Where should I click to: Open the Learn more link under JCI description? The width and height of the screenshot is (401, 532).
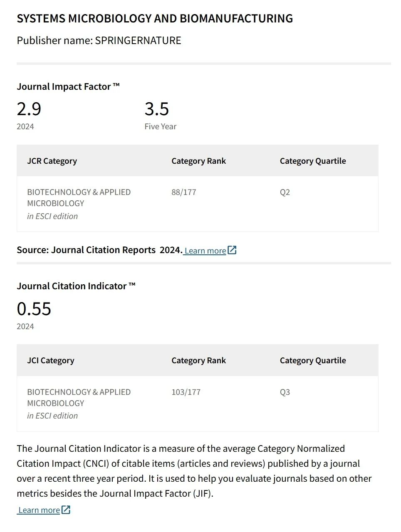(39, 510)
